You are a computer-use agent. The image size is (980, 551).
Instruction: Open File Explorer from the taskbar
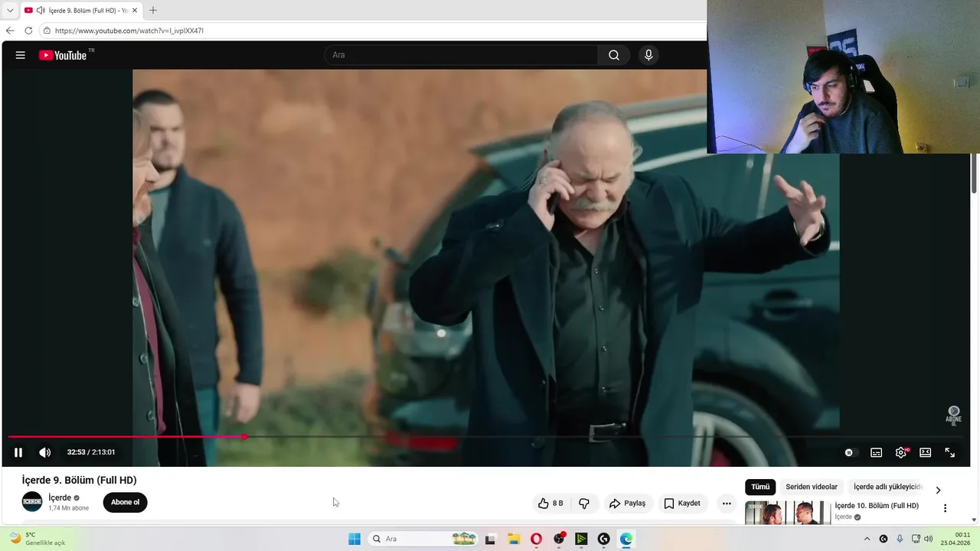click(x=514, y=539)
